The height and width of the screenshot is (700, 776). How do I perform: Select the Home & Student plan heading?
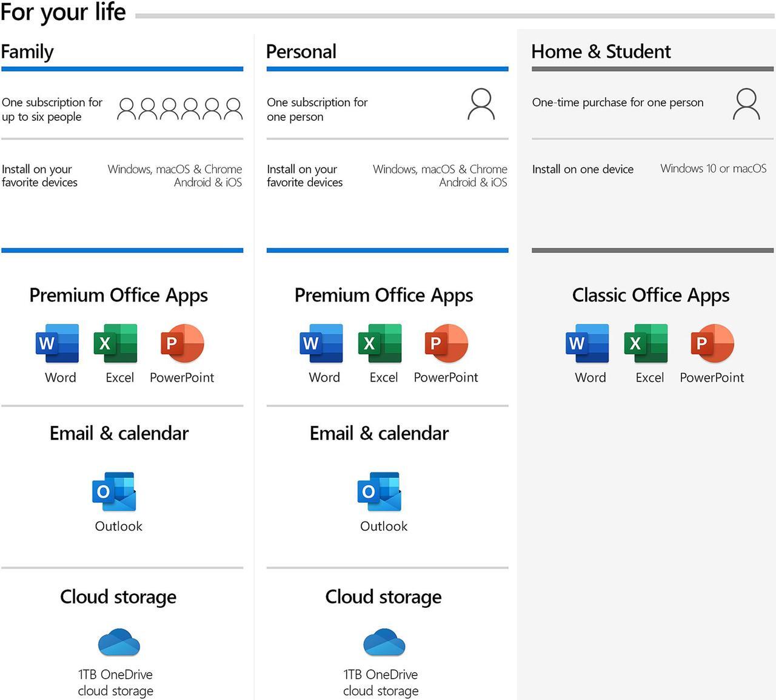tap(601, 52)
